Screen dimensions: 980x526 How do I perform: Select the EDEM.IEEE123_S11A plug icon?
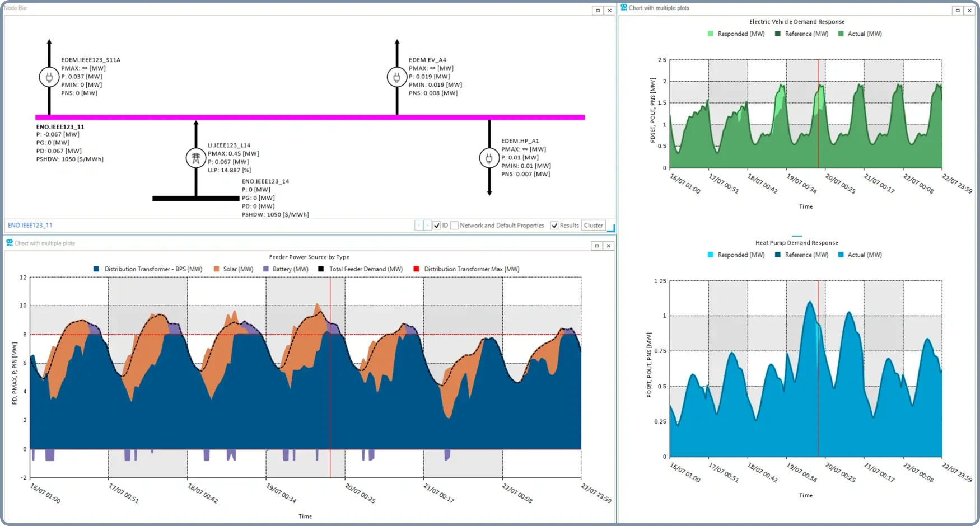(49, 77)
